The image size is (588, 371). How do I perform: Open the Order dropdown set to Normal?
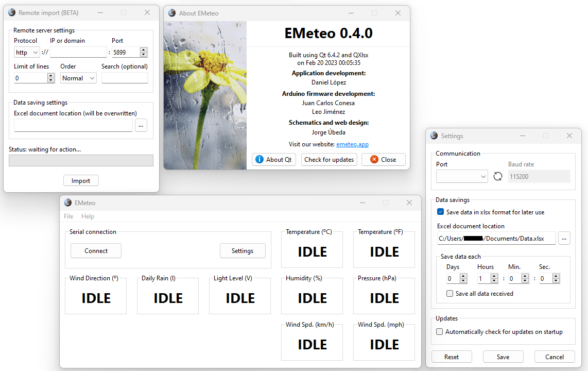coord(78,78)
